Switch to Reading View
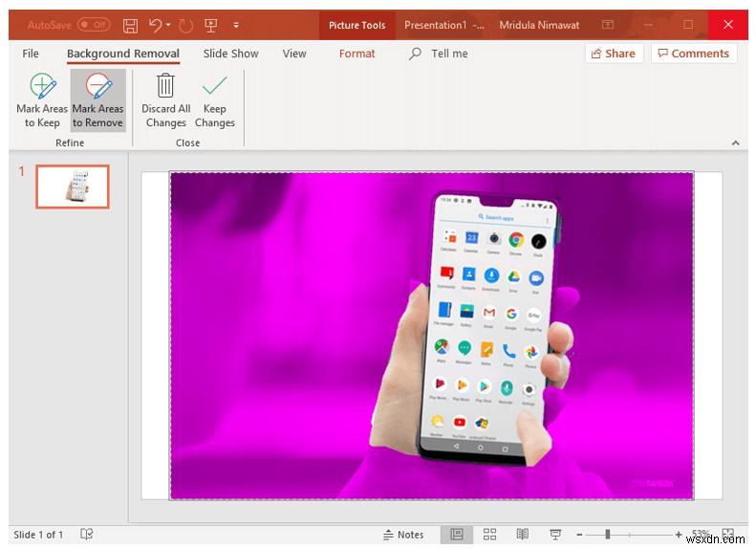Viewport: 756px width, 549px height. [x=523, y=535]
